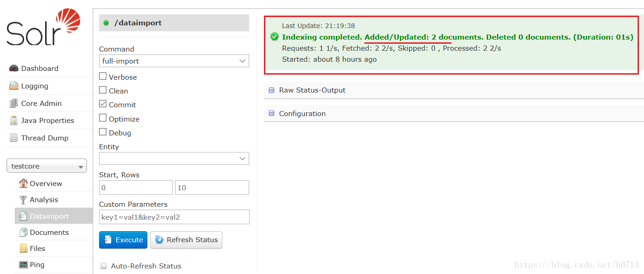Click the 'Last Update: 21:19:38' text

(x=318, y=26)
